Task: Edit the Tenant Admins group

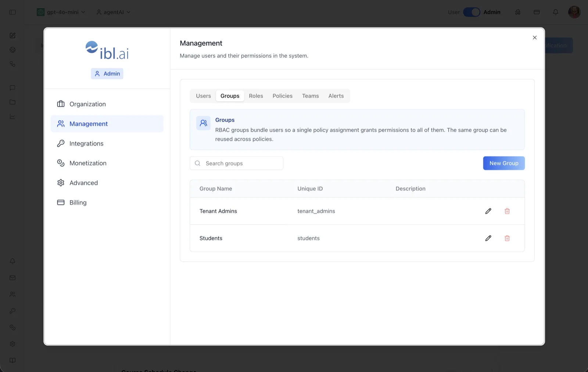Action: click(x=488, y=211)
